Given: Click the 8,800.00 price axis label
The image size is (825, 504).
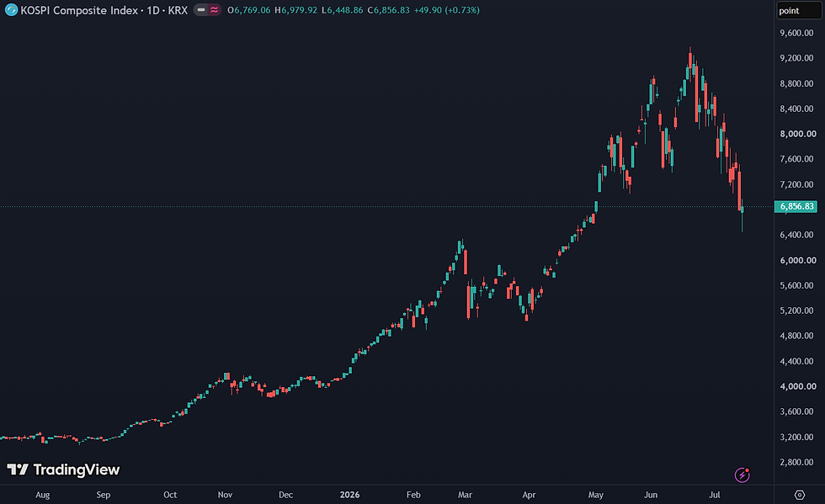Looking at the screenshot, I should 796,83.
